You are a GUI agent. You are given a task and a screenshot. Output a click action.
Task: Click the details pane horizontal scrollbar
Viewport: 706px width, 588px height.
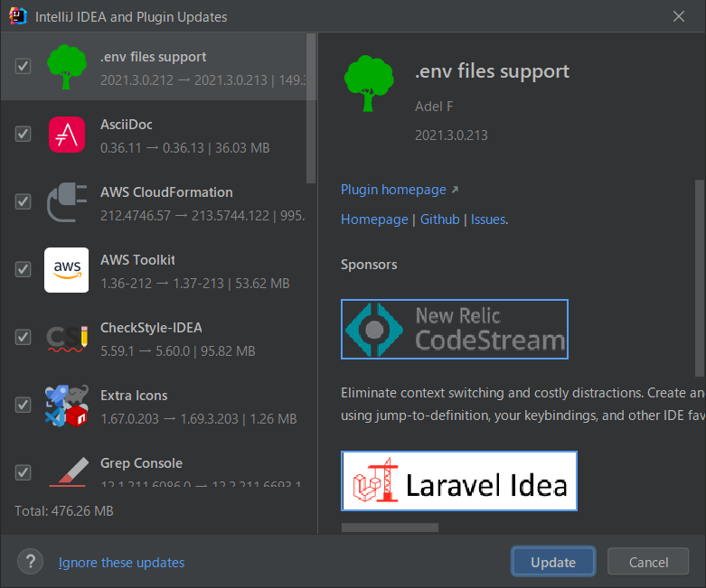pyautogui.click(x=390, y=527)
